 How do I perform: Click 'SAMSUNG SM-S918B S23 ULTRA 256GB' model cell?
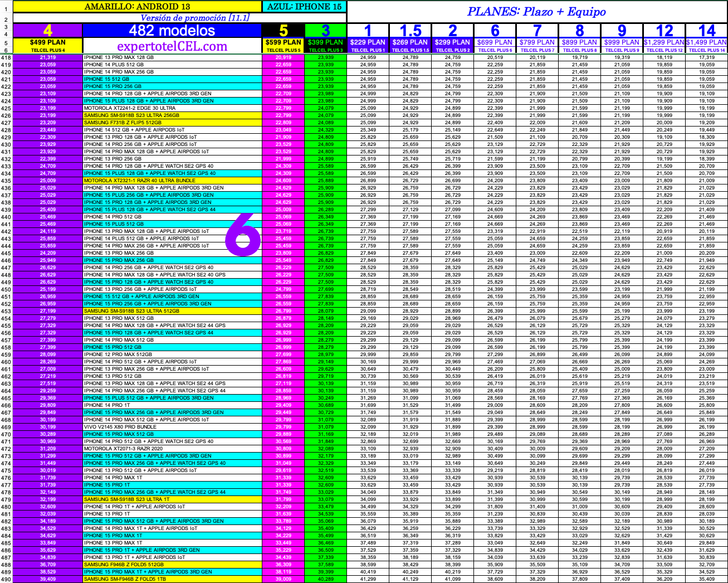tap(172, 115)
